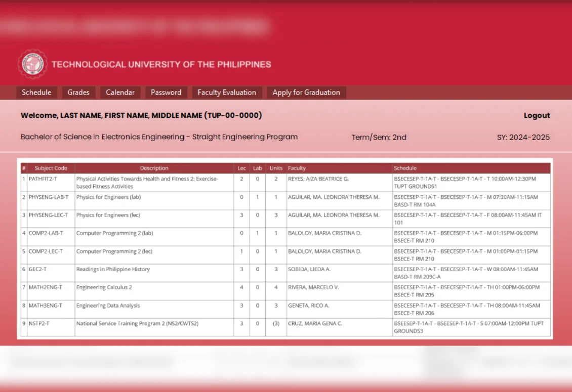Image resolution: width=572 pixels, height=392 pixels.
Task: Click National Service Training Program 2 description
Action: (x=137, y=323)
